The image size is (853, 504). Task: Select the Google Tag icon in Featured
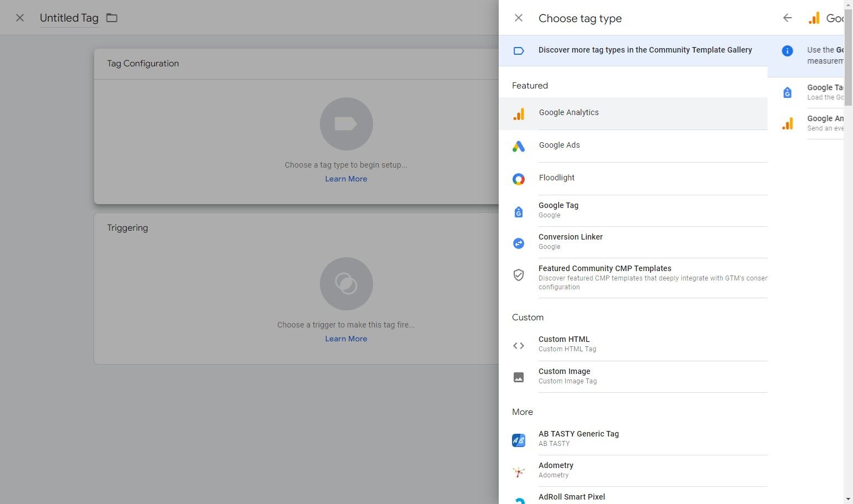tap(519, 211)
